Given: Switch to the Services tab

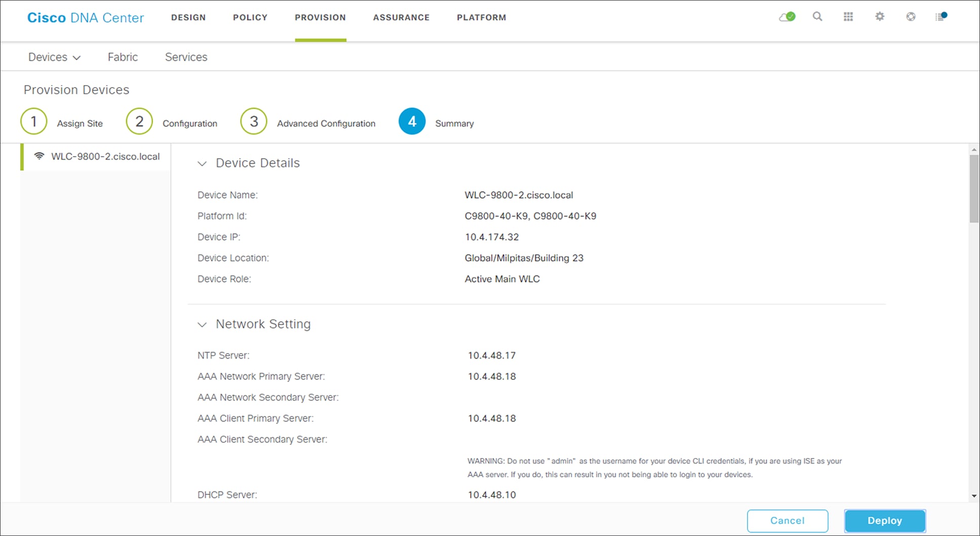Looking at the screenshot, I should pos(186,57).
